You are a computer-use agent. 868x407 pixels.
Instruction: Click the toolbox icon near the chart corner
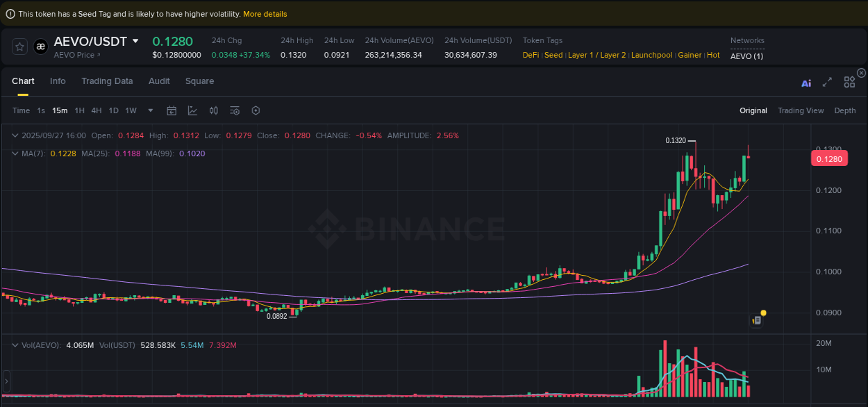(757, 319)
